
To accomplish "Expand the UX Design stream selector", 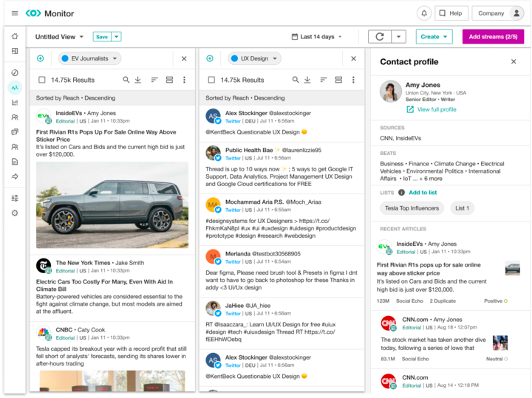I will 254,58.
